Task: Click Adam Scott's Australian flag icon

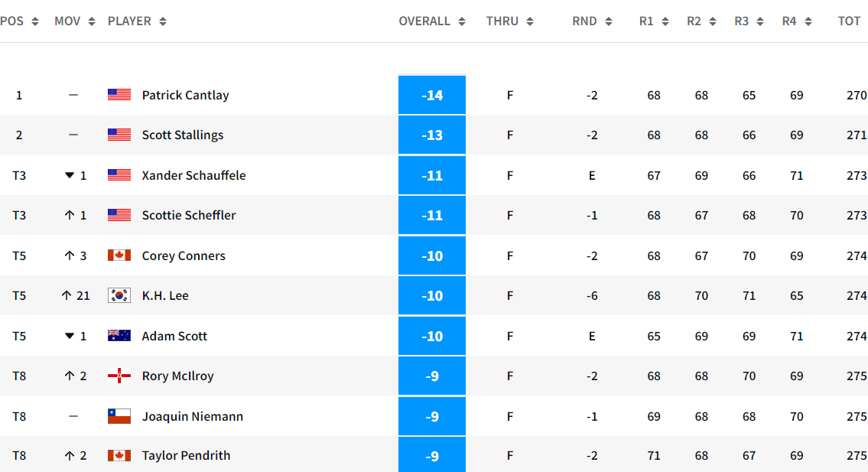Action: click(119, 336)
